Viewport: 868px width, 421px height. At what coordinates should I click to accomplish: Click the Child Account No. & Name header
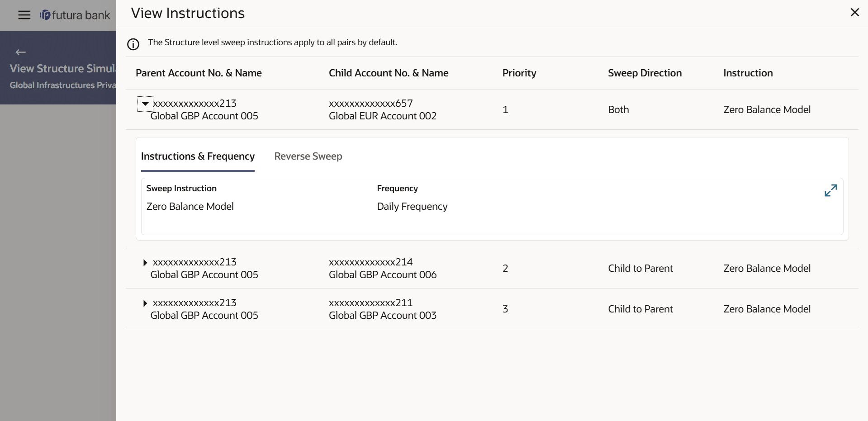click(389, 73)
